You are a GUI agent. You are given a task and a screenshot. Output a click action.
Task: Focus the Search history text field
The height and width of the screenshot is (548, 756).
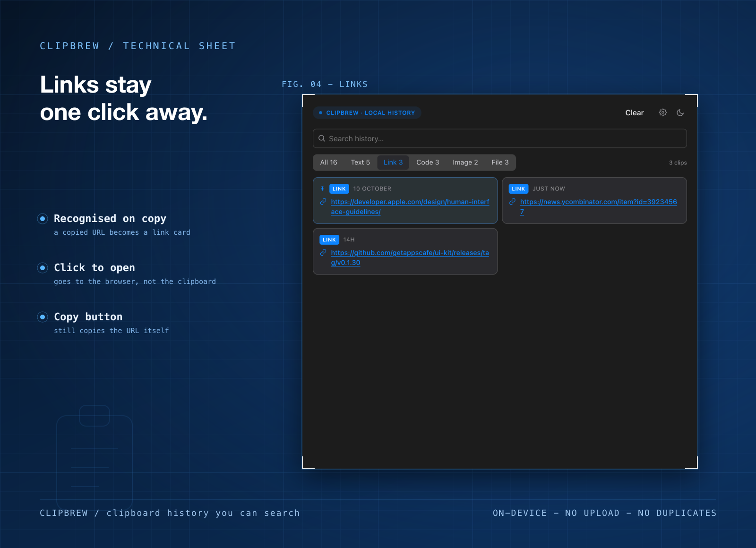500,138
